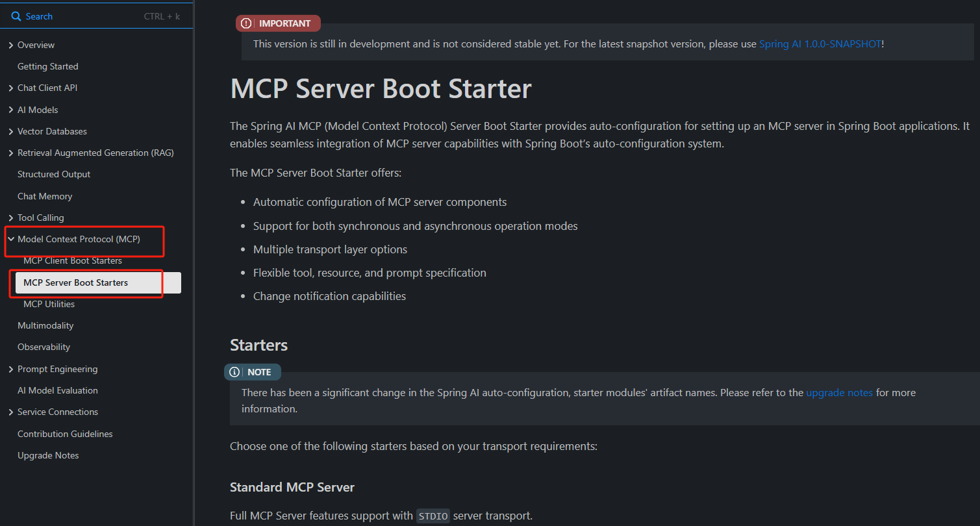Open the Vector Databases page
This screenshot has width=980, height=526.
tap(52, 131)
